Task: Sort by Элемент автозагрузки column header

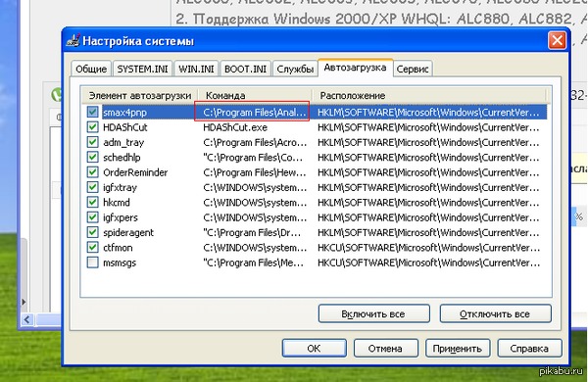Action: tap(139, 95)
